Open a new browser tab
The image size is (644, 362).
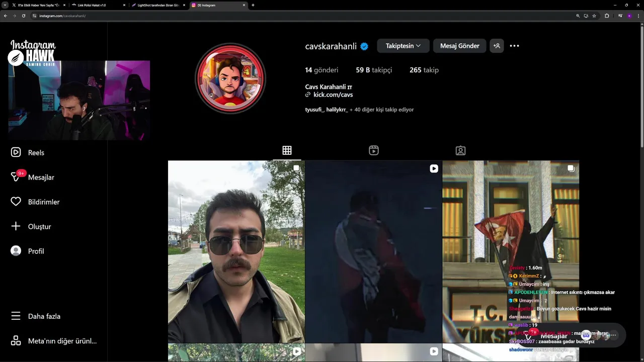tap(253, 5)
